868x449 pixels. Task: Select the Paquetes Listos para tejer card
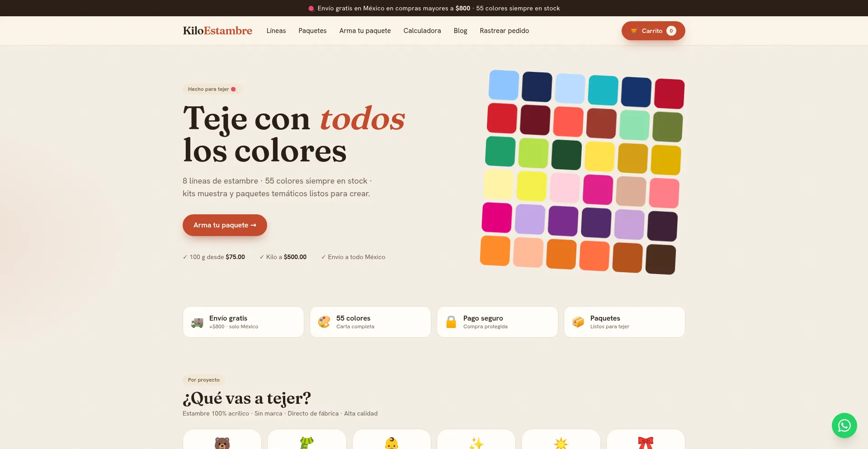click(624, 322)
